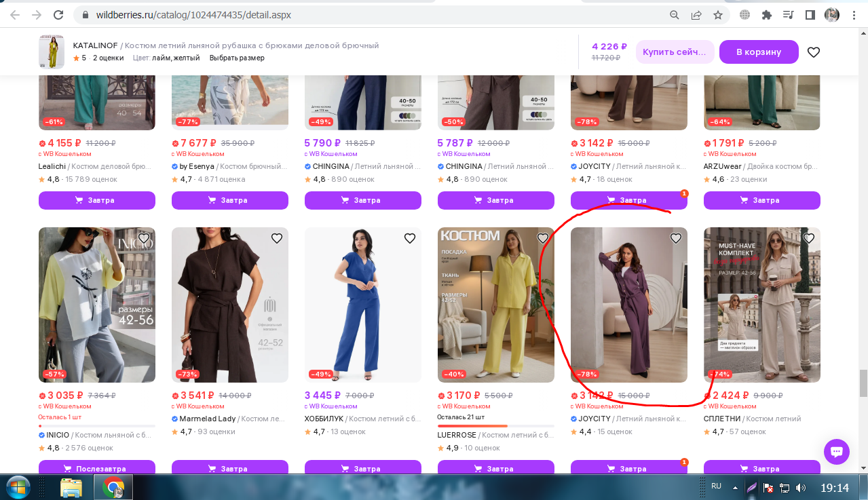Reload the page with the refresh icon
This screenshot has width=868, height=500.
(x=59, y=14)
